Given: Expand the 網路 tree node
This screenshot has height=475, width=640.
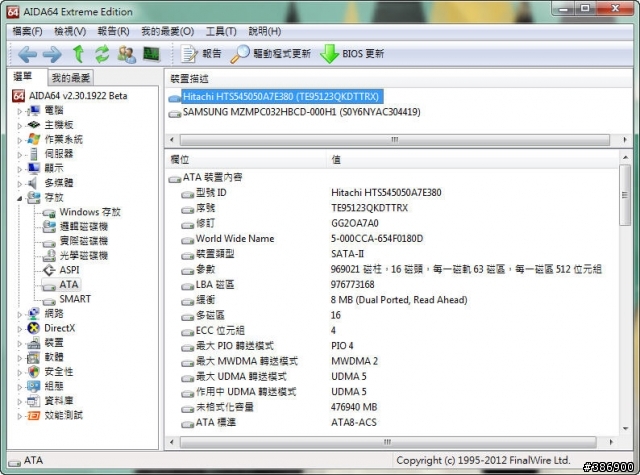Looking at the screenshot, I should coord(19,314).
